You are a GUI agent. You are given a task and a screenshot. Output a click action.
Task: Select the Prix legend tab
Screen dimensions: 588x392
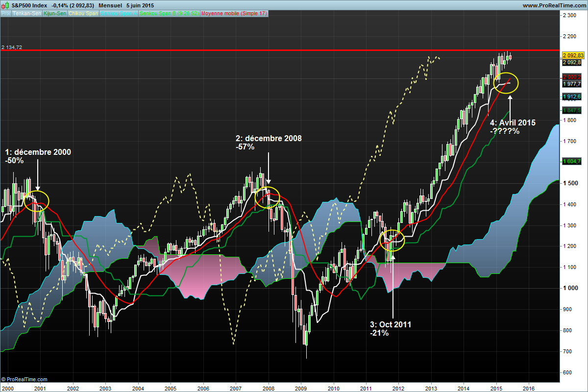coord(6,14)
